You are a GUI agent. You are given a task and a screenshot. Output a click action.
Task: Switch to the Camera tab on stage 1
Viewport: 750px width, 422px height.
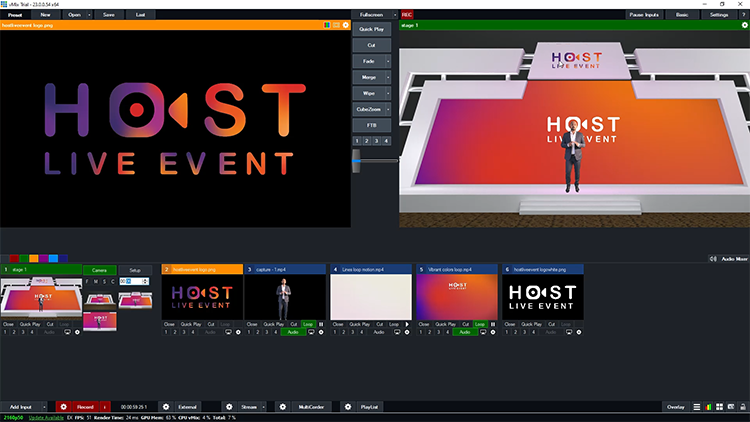pyautogui.click(x=100, y=270)
